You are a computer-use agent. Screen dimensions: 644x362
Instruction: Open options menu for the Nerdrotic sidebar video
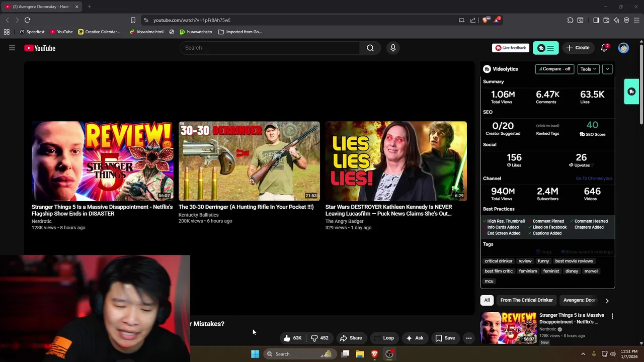[612, 316]
